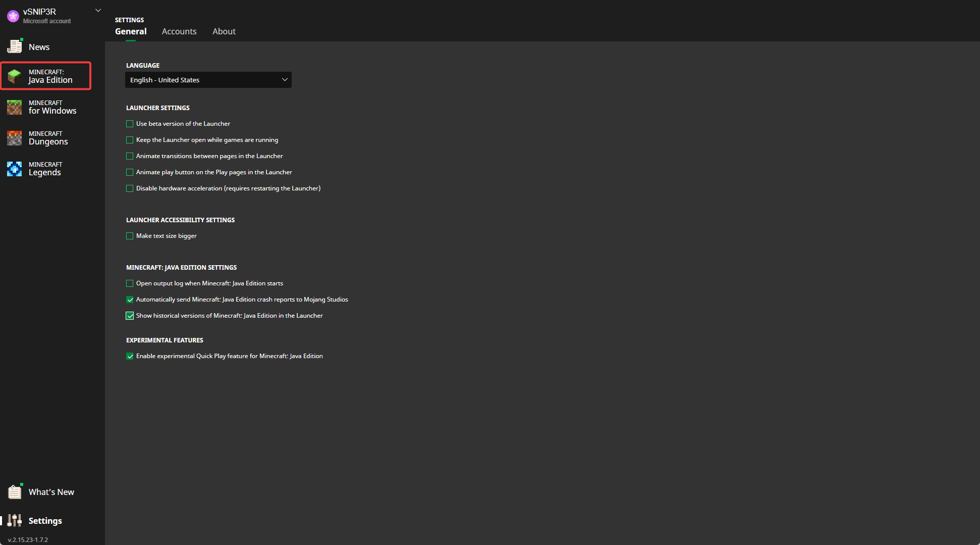Open Minecraft Dungeons icon in sidebar
Image resolution: width=980 pixels, height=545 pixels.
[15, 138]
